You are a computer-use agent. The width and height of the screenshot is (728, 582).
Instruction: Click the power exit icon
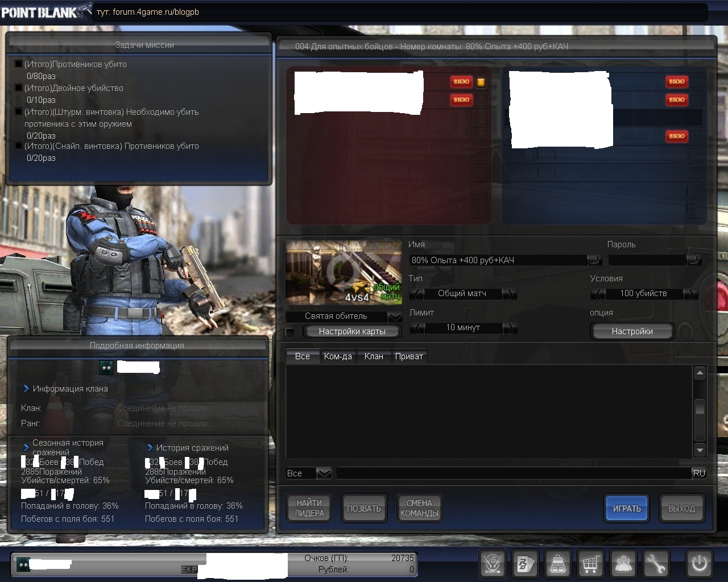coord(699,564)
